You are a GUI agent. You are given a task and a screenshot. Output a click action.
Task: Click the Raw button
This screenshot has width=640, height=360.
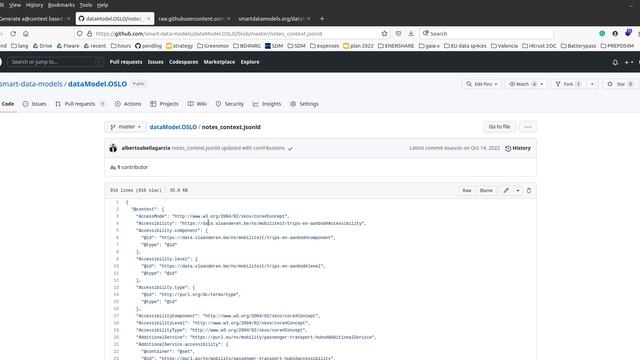point(467,190)
